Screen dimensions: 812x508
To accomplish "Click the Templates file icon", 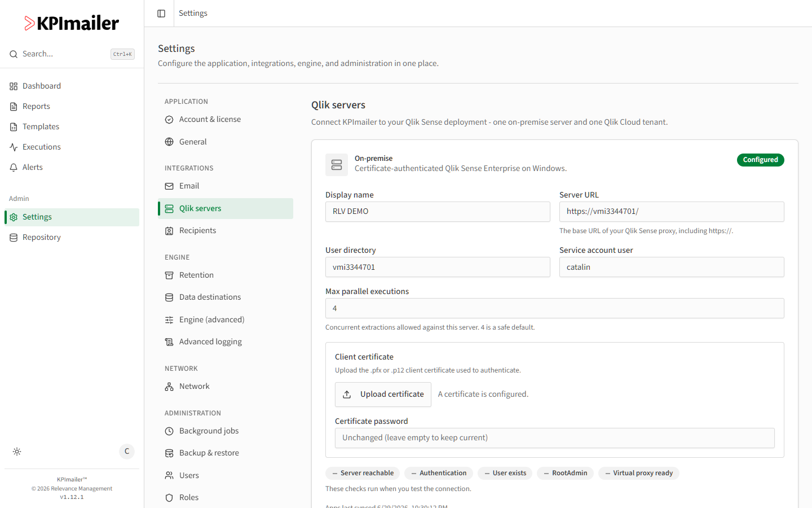I will click(x=14, y=127).
